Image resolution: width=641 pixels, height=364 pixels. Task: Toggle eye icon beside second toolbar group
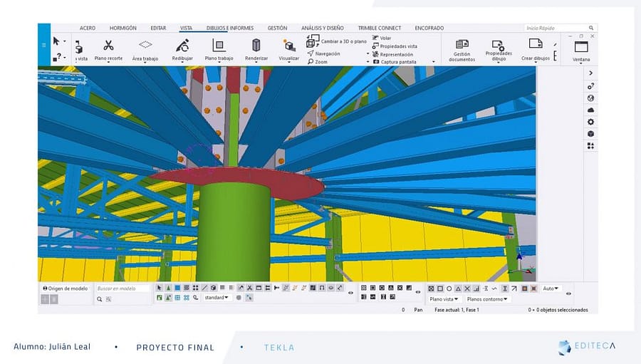(x=418, y=292)
